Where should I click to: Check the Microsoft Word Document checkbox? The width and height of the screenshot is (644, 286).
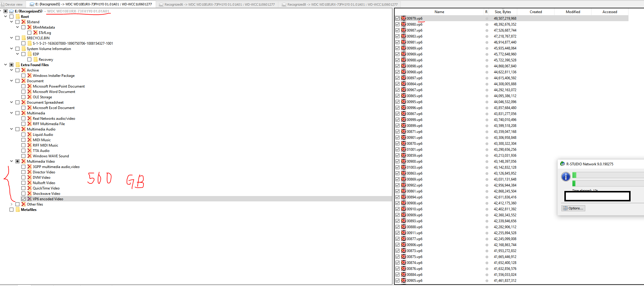pyautogui.click(x=24, y=92)
